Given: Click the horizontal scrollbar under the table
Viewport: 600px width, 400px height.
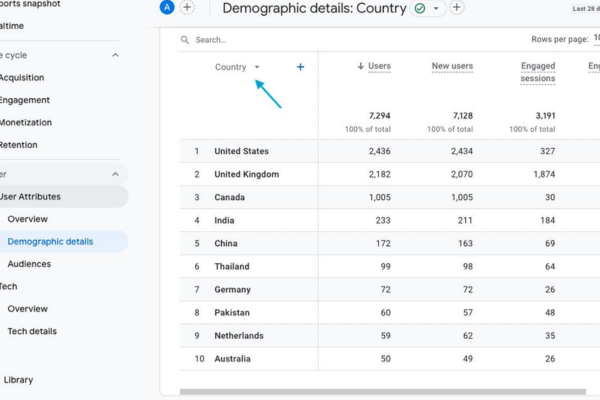Looking at the screenshot, I should 383,392.
